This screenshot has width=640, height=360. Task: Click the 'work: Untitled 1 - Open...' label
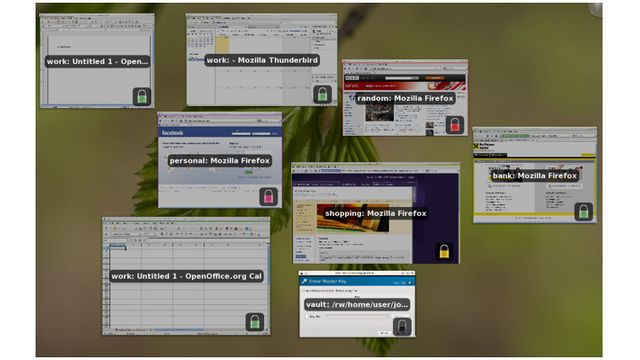pos(97,61)
